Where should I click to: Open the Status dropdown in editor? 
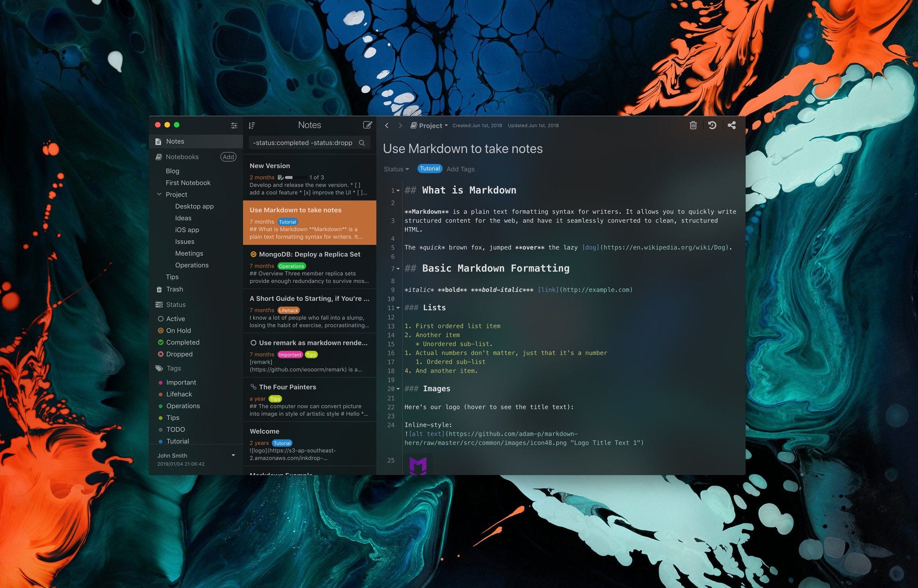pos(396,169)
